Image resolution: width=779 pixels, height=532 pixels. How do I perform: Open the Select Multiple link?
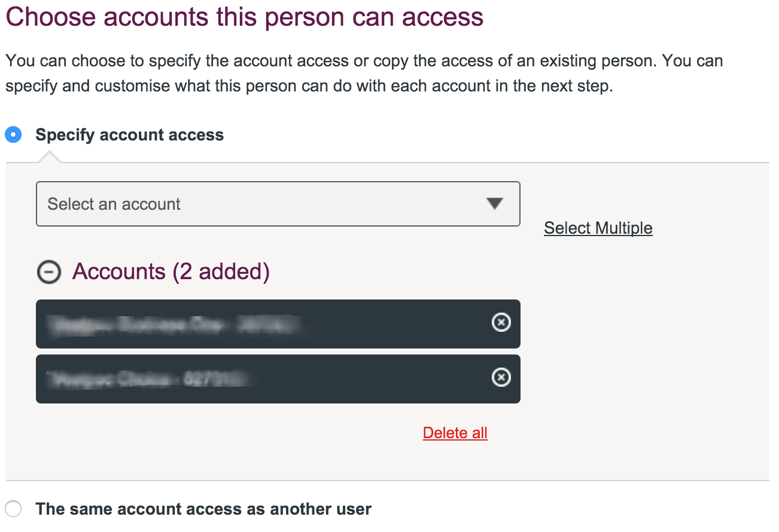(598, 228)
